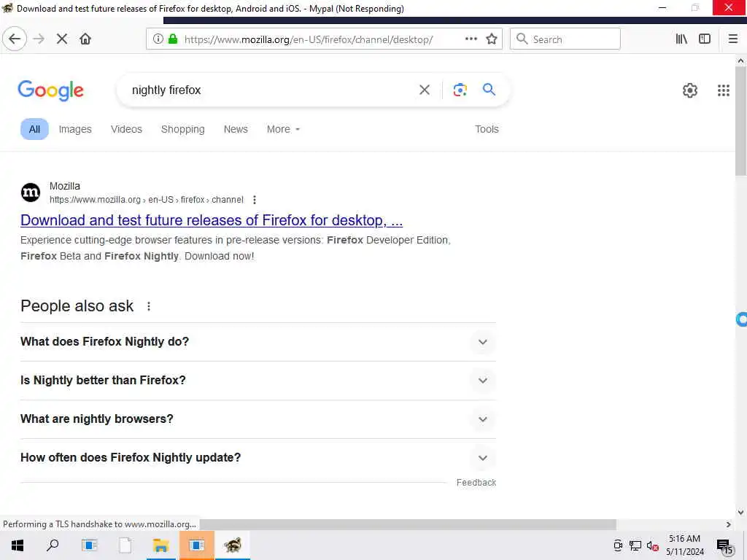
Task: Click the green secure padlock icon
Action: click(173, 39)
